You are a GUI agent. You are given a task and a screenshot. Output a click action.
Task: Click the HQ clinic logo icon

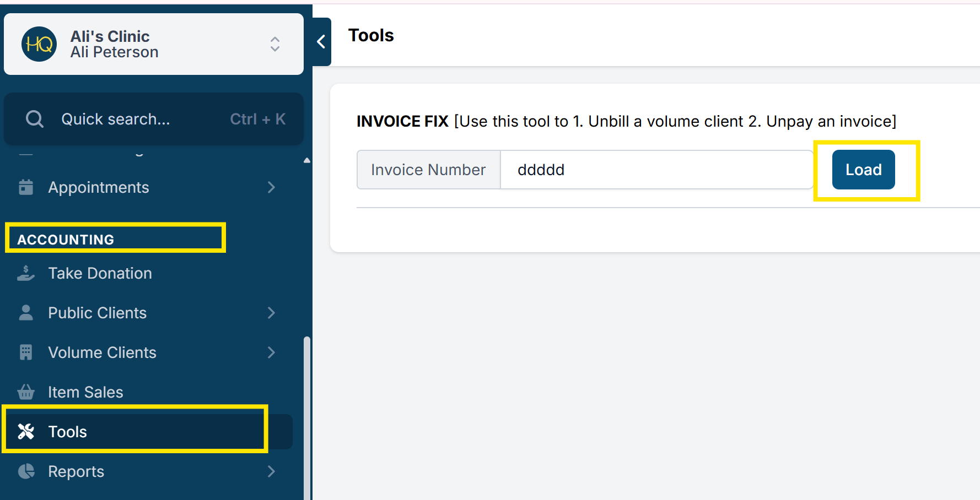point(39,44)
